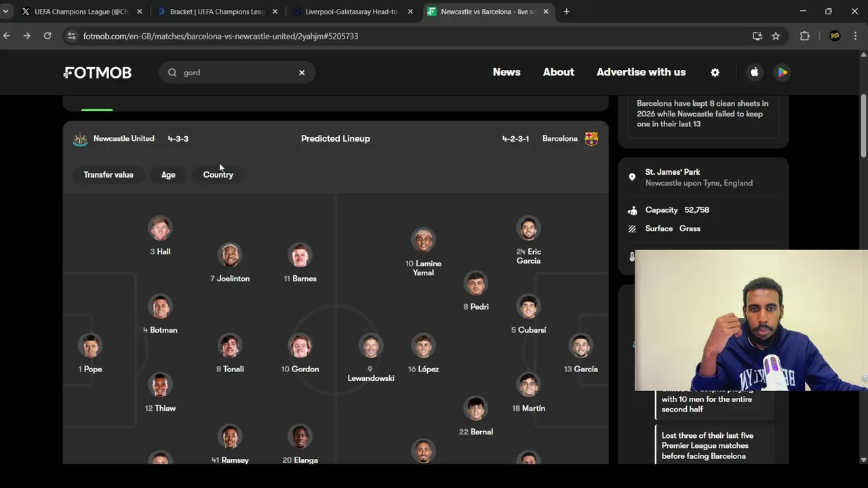Screen dimensions: 868x488
Task: Open the browser profile avatar
Action: (835, 36)
